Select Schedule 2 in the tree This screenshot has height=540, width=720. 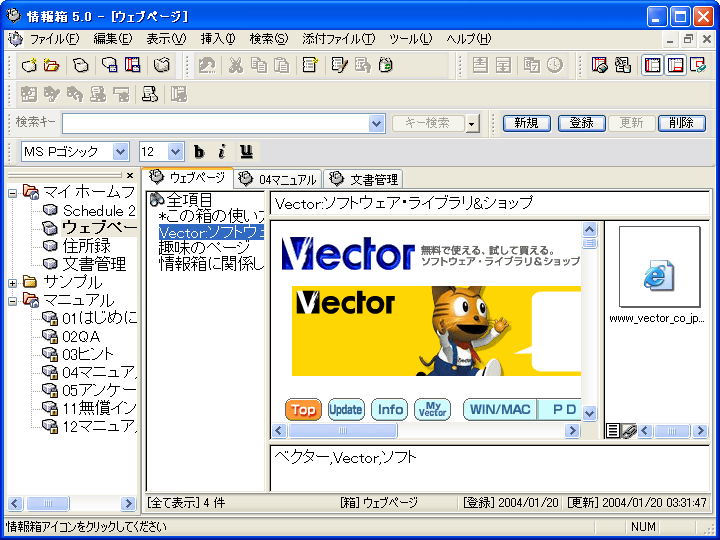99,211
